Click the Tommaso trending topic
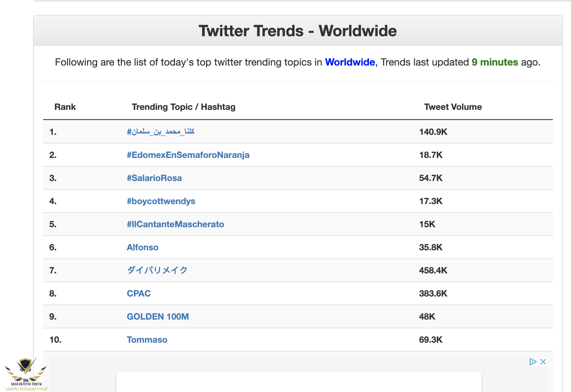The height and width of the screenshot is (392, 571). point(147,340)
